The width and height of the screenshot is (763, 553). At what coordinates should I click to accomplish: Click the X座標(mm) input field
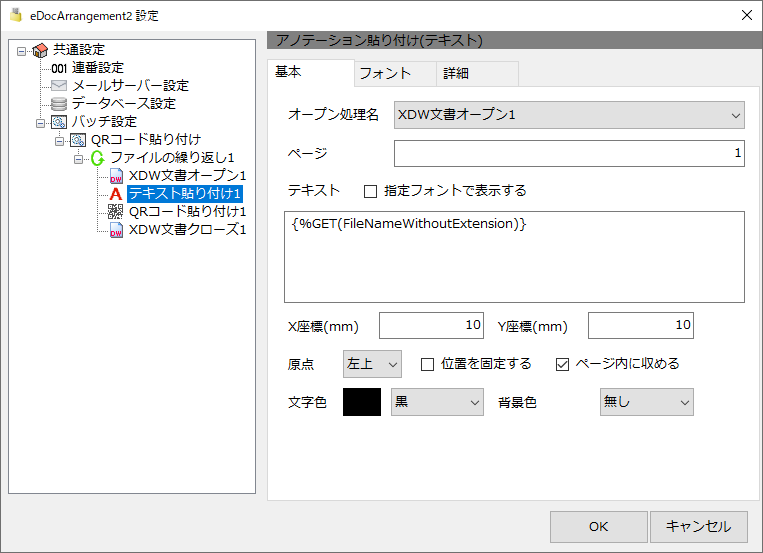tap(431, 325)
